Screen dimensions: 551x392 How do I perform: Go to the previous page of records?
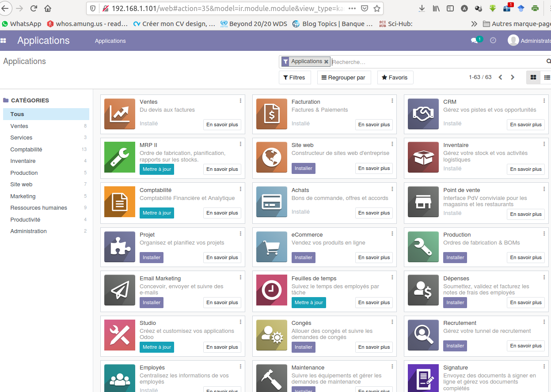pos(500,77)
